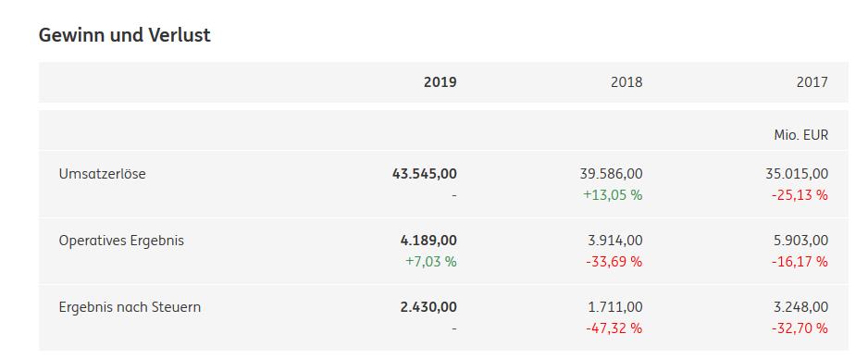
Task: Select the 2.430,00 after-tax result
Action: [x=428, y=307]
